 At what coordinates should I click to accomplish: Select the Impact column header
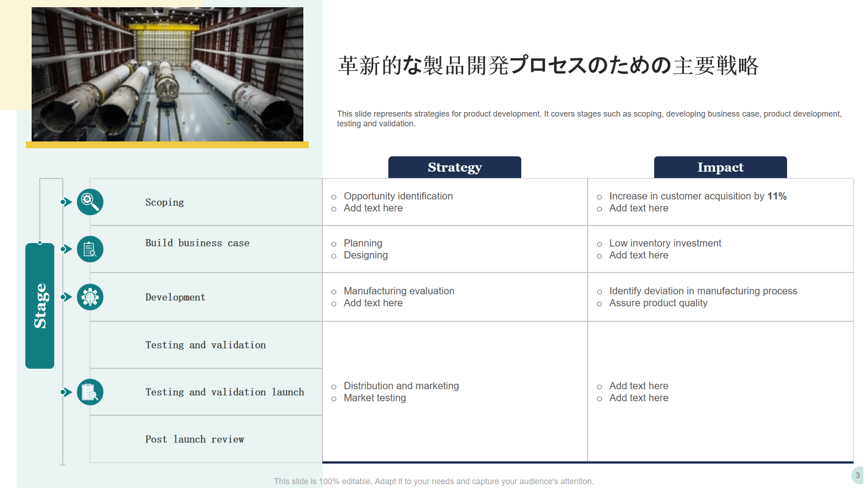(x=720, y=167)
